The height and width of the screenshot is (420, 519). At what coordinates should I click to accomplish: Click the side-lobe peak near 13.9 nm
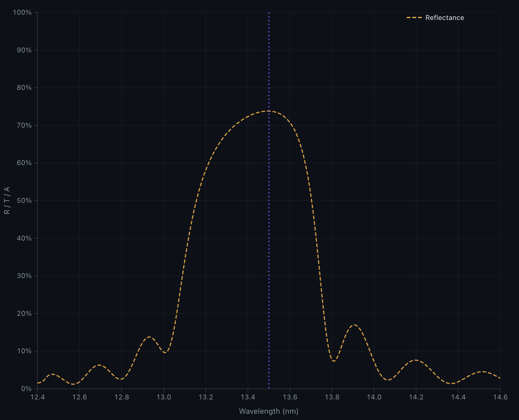click(354, 325)
